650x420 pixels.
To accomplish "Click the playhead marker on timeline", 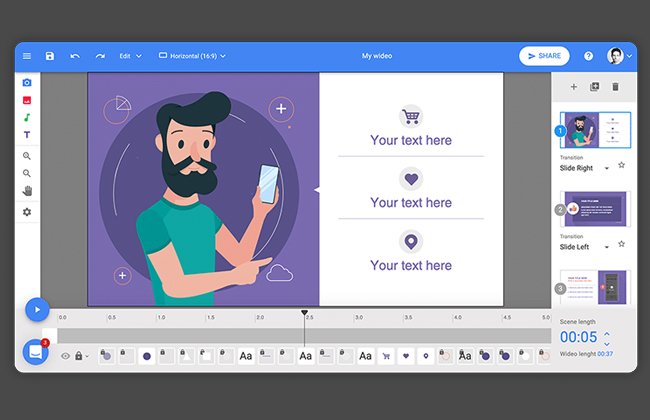I will (x=305, y=313).
